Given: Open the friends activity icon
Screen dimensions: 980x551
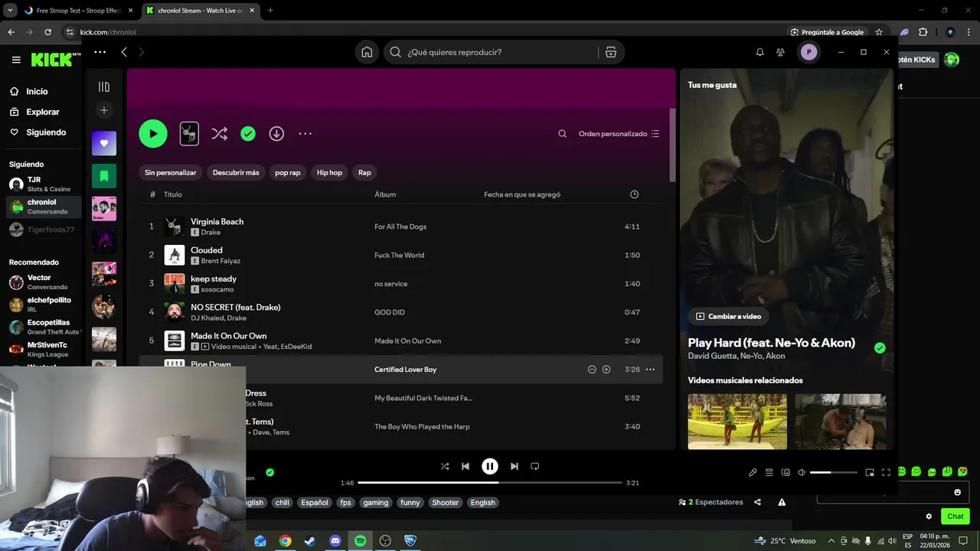Looking at the screenshot, I should 780,52.
